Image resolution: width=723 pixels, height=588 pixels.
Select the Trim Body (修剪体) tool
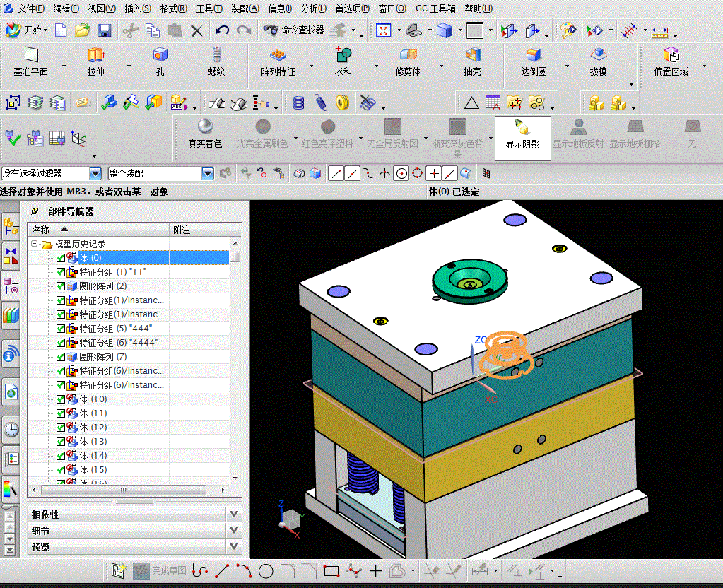(x=408, y=61)
